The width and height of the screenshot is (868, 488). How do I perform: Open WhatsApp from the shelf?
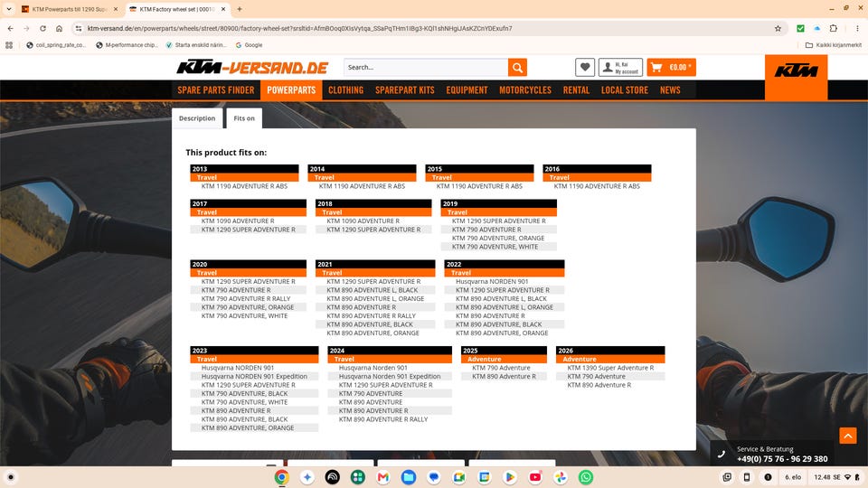point(586,477)
